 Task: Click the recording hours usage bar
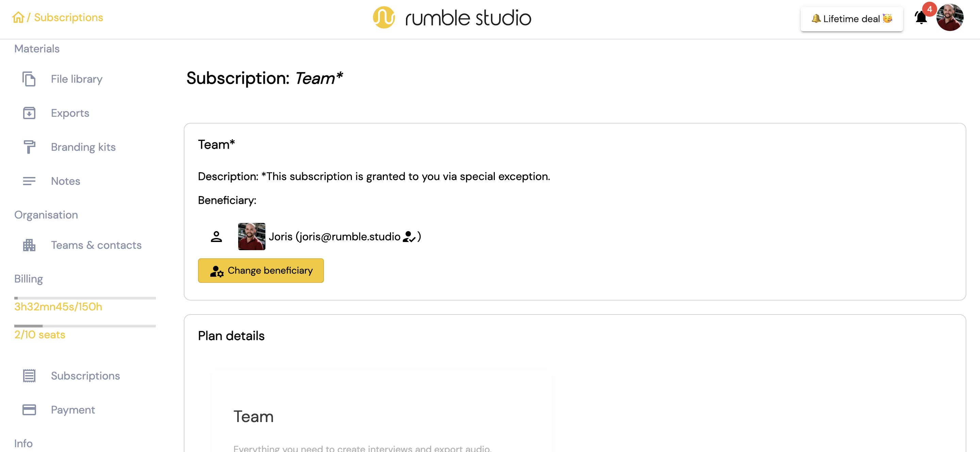[85, 298]
